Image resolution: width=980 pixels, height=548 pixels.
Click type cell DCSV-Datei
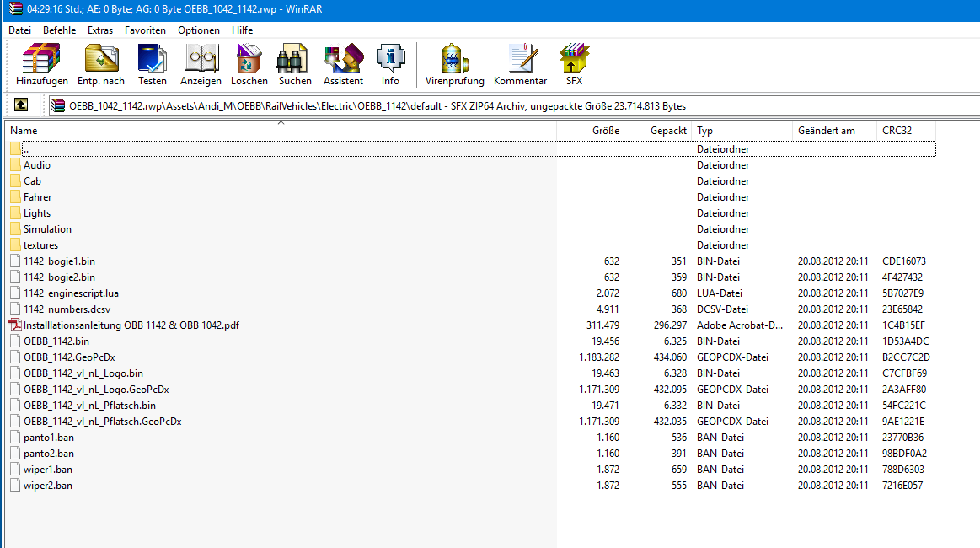[722, 309]
